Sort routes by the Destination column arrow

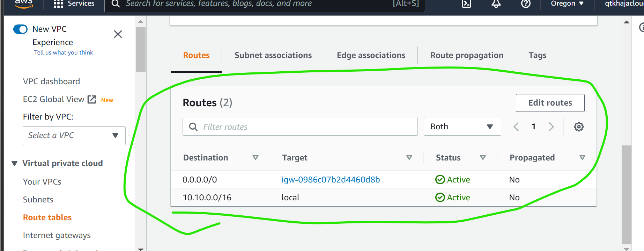(x=256, y=158)
